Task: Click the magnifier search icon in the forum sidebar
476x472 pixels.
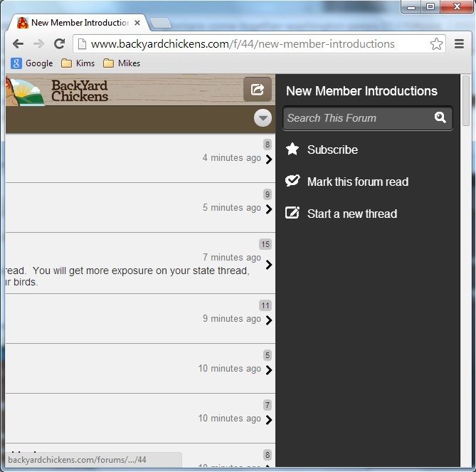Action: (x=440, y=118)
